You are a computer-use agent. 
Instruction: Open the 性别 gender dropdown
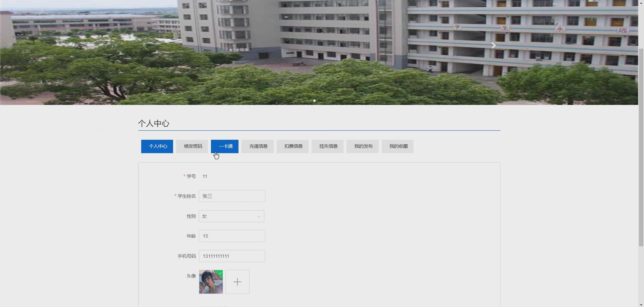click(231, 216)
